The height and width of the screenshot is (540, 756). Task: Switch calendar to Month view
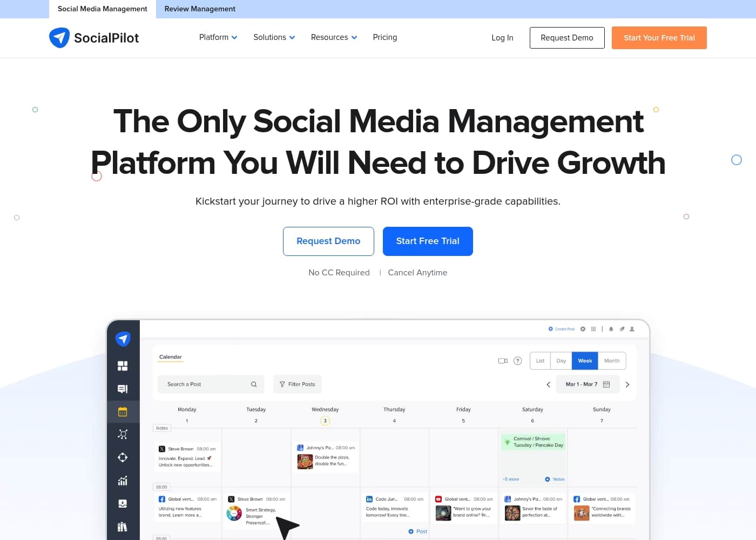(x=612, y=361)
